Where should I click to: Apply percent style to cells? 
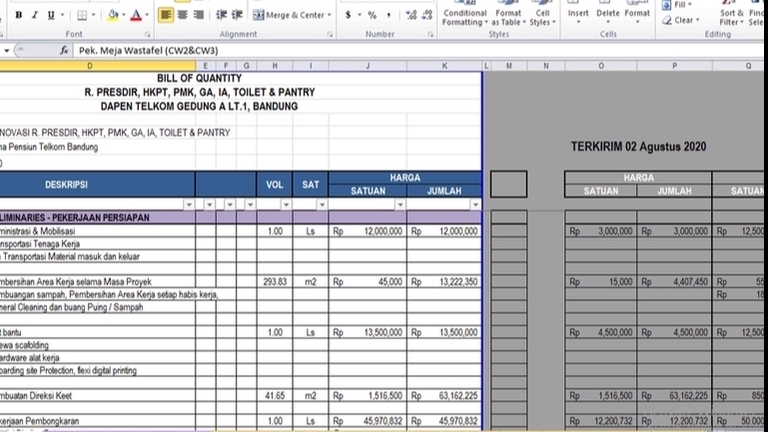pos(372,15)
